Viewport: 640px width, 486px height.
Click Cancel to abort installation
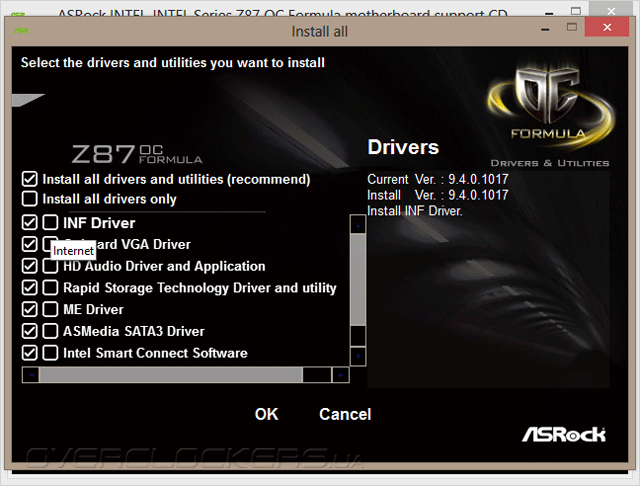[345, 414]
